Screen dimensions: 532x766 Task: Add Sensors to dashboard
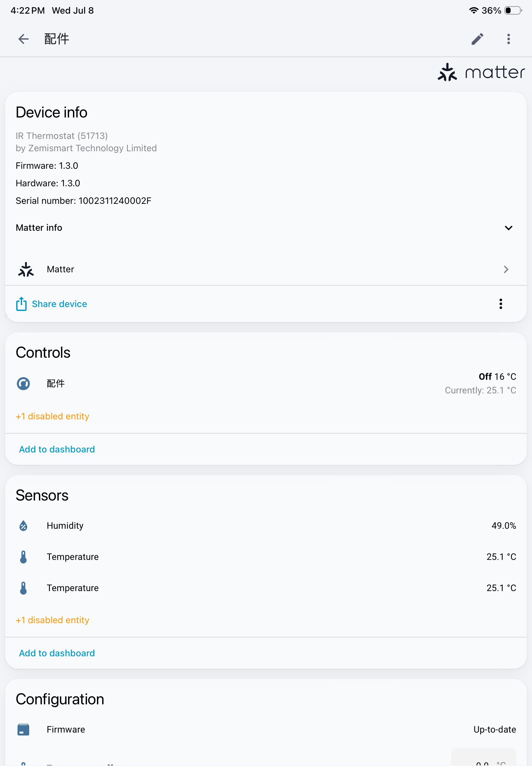[57, 653]
